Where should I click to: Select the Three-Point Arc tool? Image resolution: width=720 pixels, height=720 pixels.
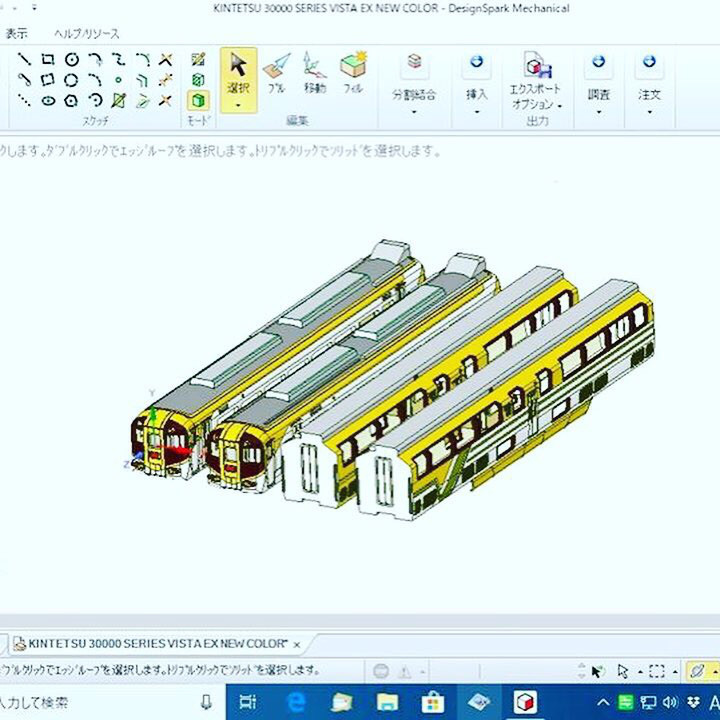[x=95, y=100]
